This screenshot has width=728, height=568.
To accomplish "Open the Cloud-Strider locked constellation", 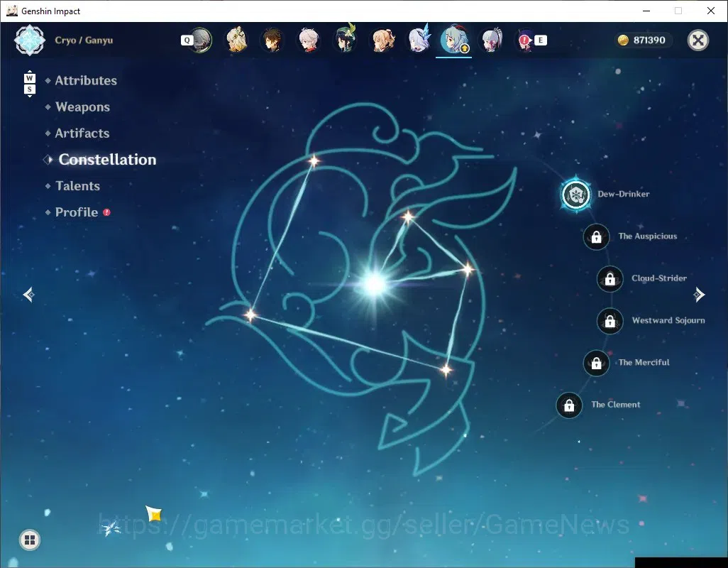I will (x=610, y=278).
